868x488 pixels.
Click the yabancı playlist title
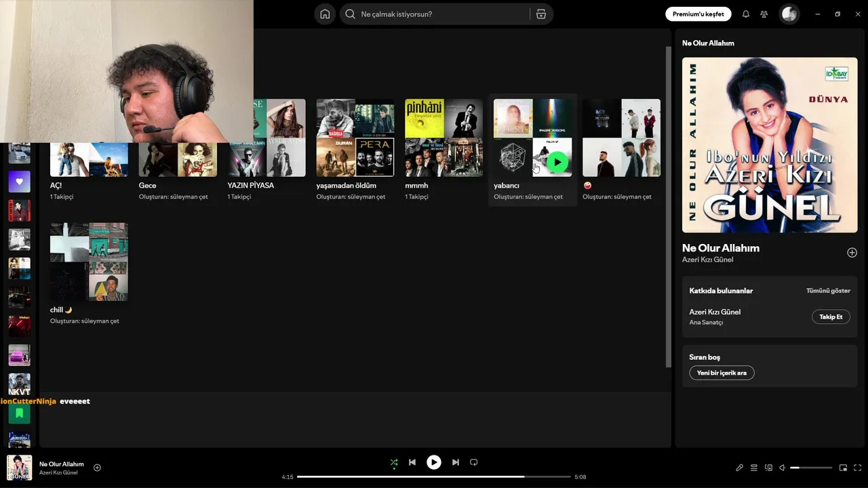click(507, 186)
